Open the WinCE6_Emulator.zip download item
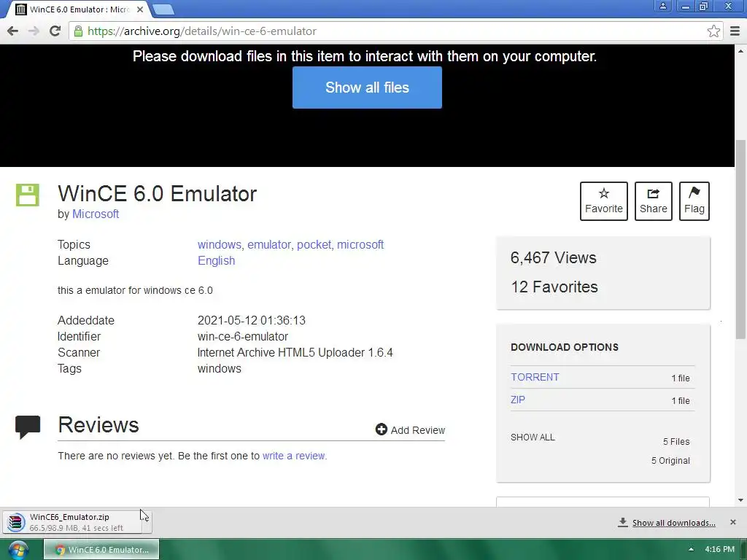The height and width of the screenshot is (560, 747). tap(71, 522)
